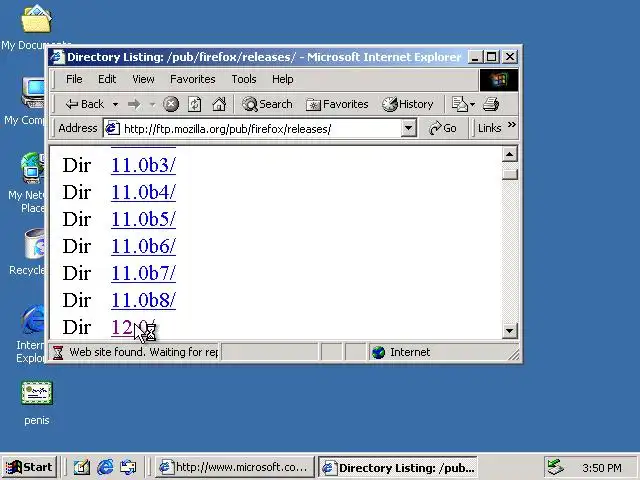Image resolution: width=640 pixels, height=480 pixels.
Task: Click the system tray network icon
Action: click(555, 467)
